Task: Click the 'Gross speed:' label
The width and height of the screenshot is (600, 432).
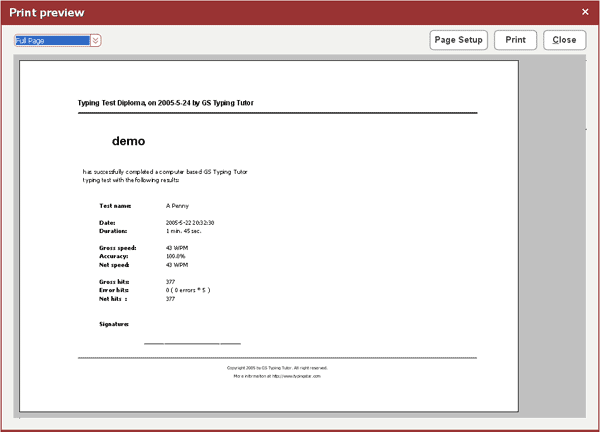Action: tap(118, 248)
